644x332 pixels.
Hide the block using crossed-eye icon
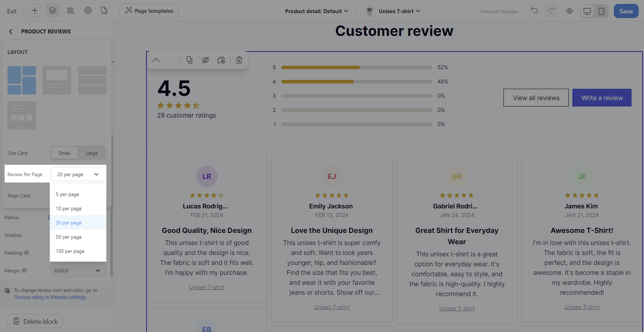click(205, 60)
